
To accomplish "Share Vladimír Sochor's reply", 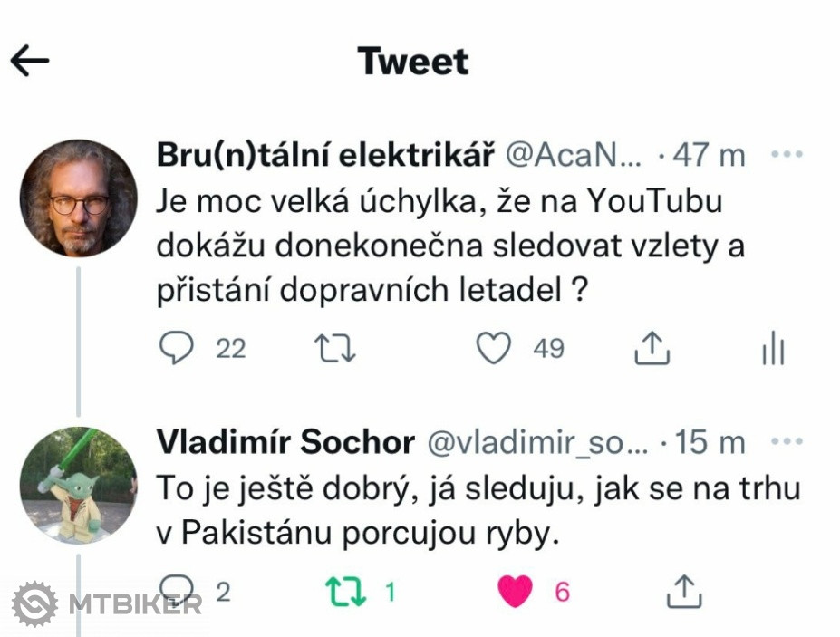I will click(x=683, y=592).
